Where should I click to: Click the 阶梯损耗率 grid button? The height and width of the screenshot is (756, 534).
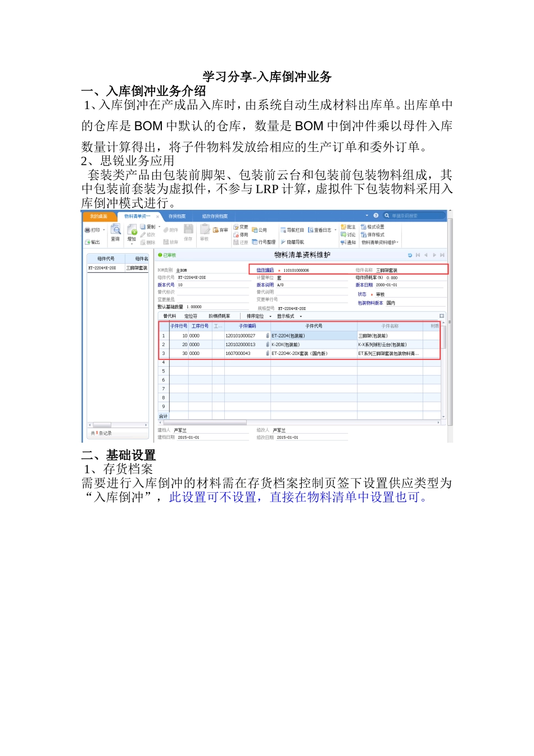[x=219, y=316]
